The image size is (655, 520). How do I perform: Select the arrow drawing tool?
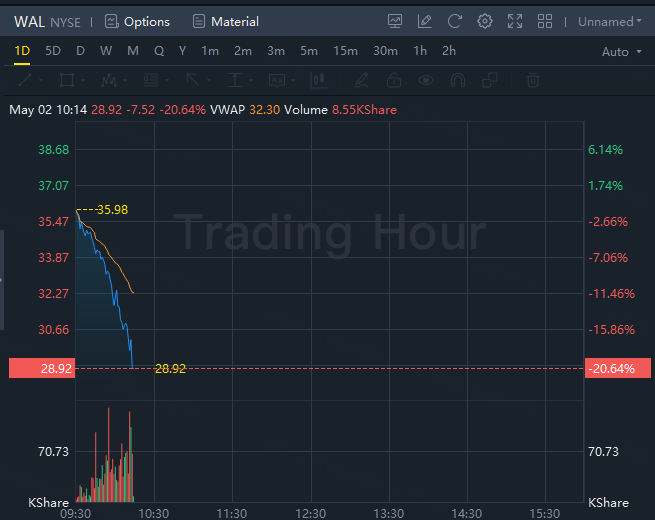click(193, 80)
